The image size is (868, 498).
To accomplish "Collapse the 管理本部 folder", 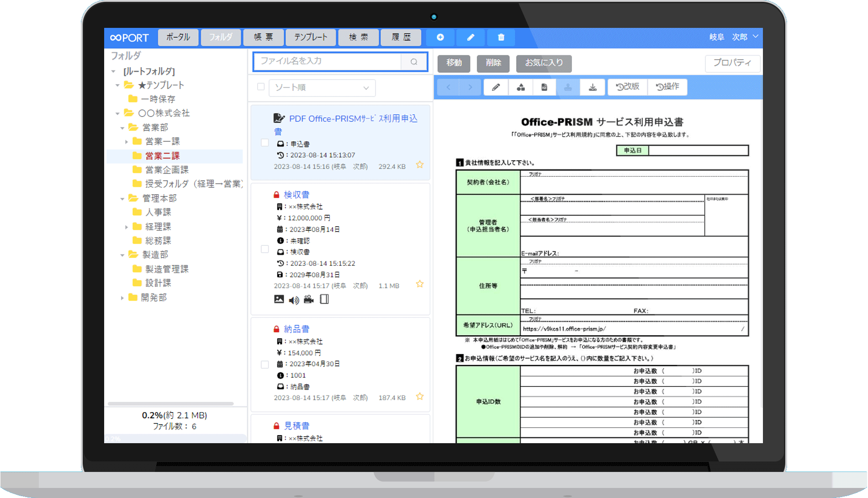I will [122, 199].
